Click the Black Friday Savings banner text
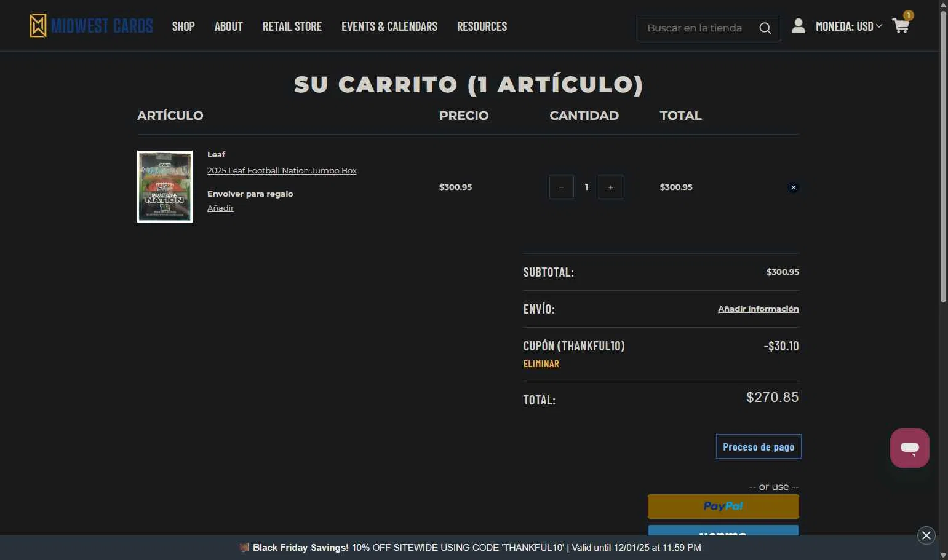The height and width of the screenshot is (560, 948). tap(470, 547)
